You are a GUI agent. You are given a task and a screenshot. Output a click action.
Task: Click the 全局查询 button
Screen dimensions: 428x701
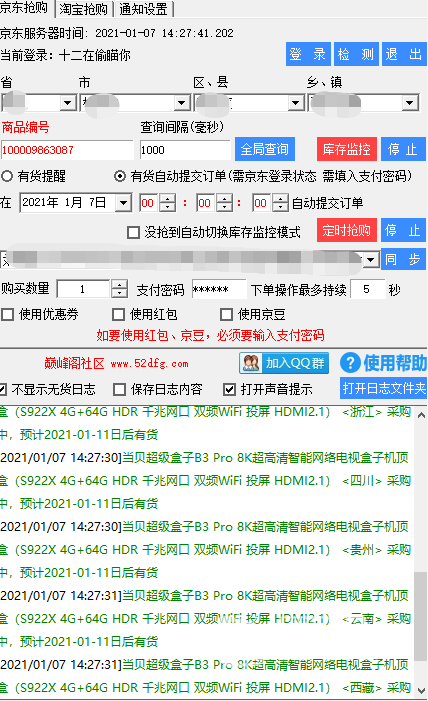pos(265,149)
